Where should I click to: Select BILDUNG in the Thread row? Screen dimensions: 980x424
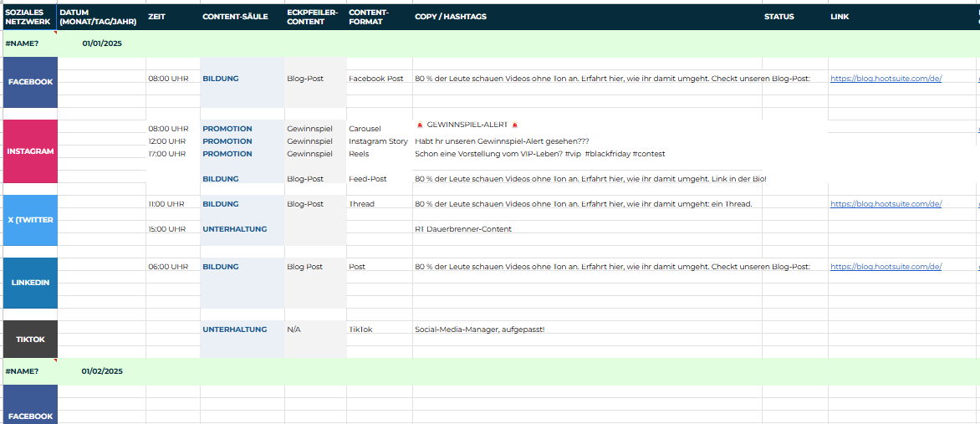(221, 204)
